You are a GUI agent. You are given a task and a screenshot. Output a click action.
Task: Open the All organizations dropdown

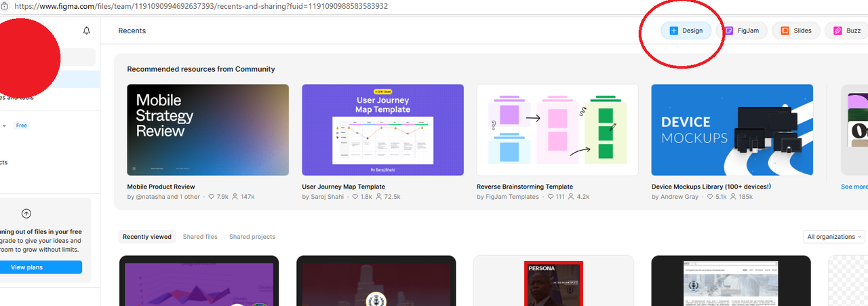(x=834, y=237)
